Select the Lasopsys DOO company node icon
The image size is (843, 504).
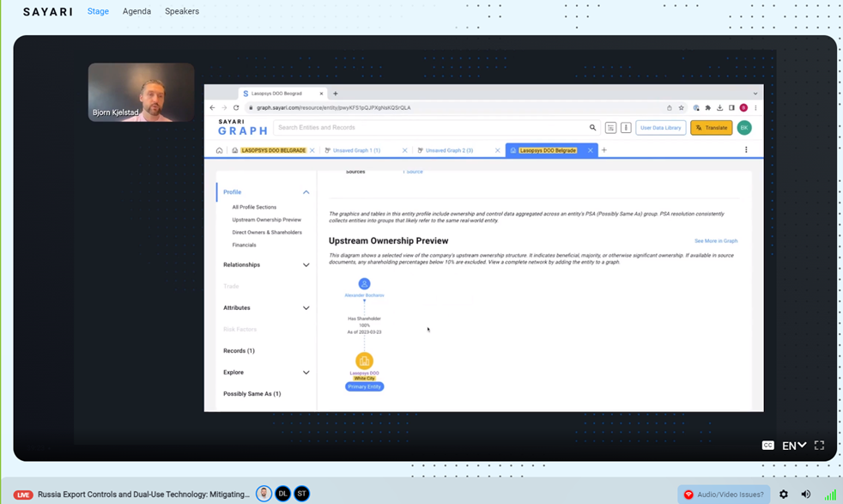(365, 361)
